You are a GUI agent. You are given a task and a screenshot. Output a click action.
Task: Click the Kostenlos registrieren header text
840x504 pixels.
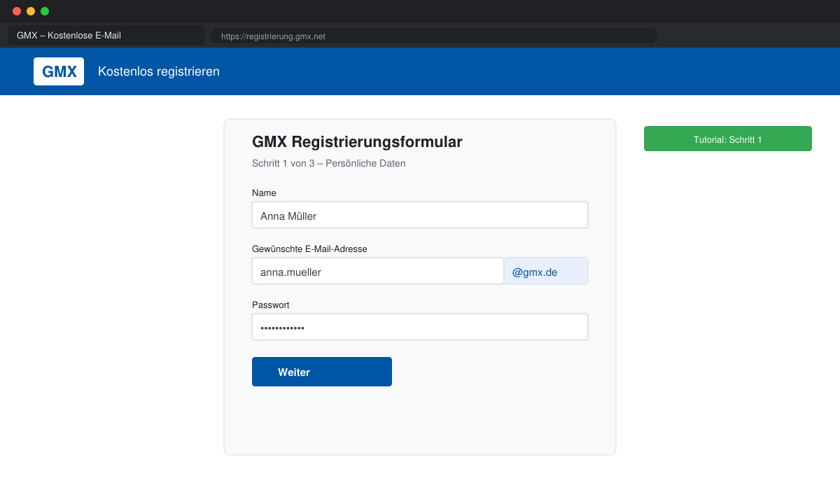click(x=159, y=71)
